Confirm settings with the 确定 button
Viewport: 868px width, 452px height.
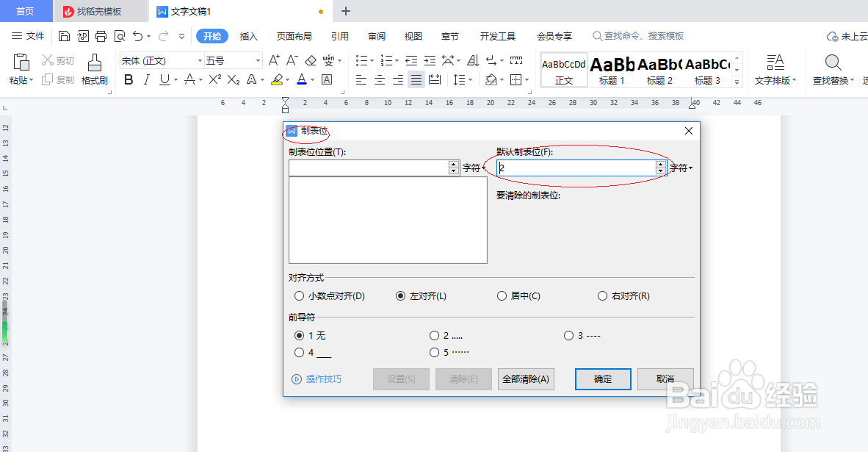602,379
